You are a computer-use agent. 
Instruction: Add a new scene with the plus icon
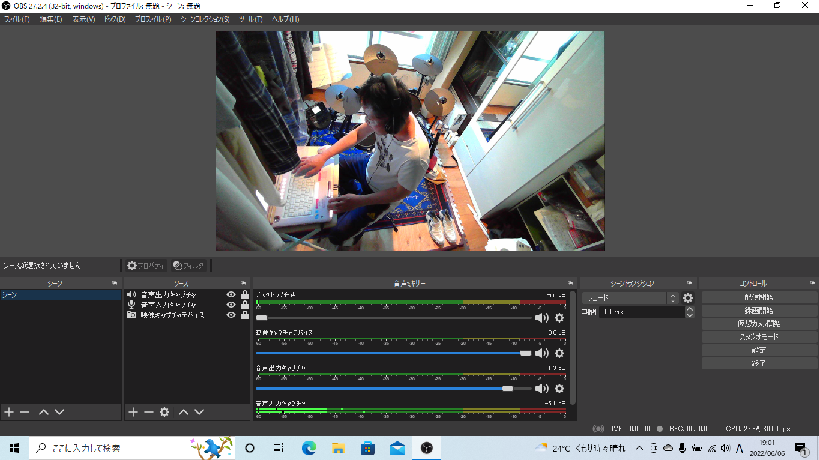(x=9, y=412)
